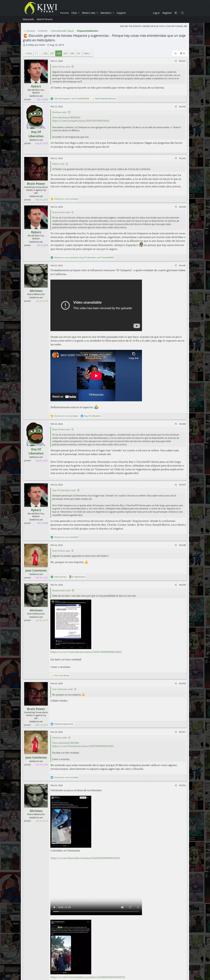Go to the Next page button
The image size is (210, 980).
[x=87, y=54]
